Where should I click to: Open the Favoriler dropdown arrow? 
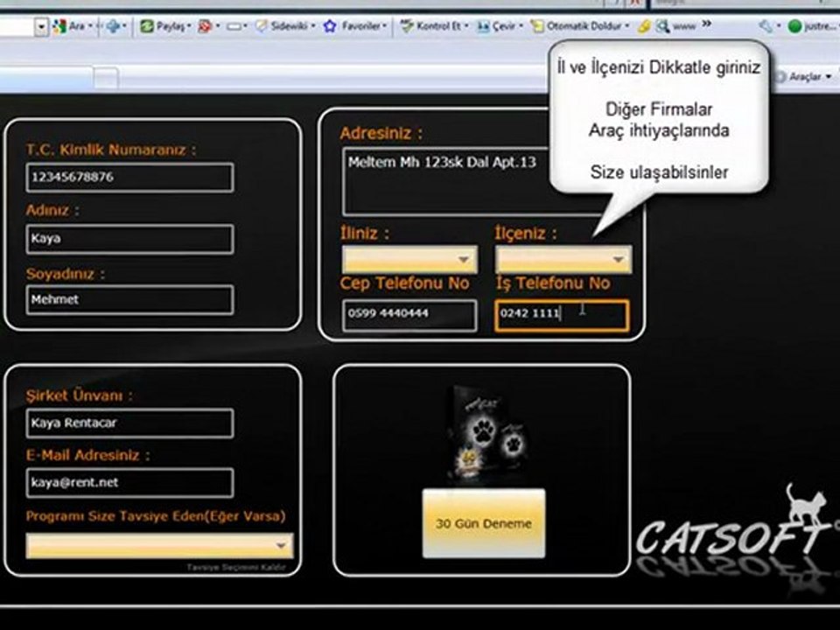click(x=385, y=26)
